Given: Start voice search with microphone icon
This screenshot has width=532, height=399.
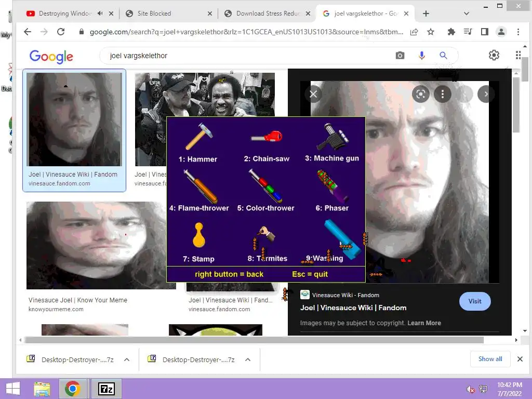Looking at the screenshot, I should 422,55.
